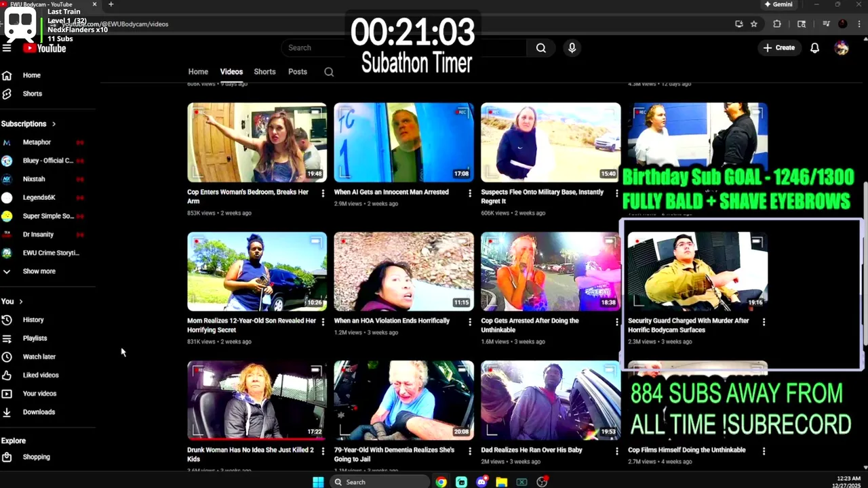This screenshot has width=868, height=488.
Task: Expand the You section chevron
Action: pyautogui.click(x=21, y=302)
